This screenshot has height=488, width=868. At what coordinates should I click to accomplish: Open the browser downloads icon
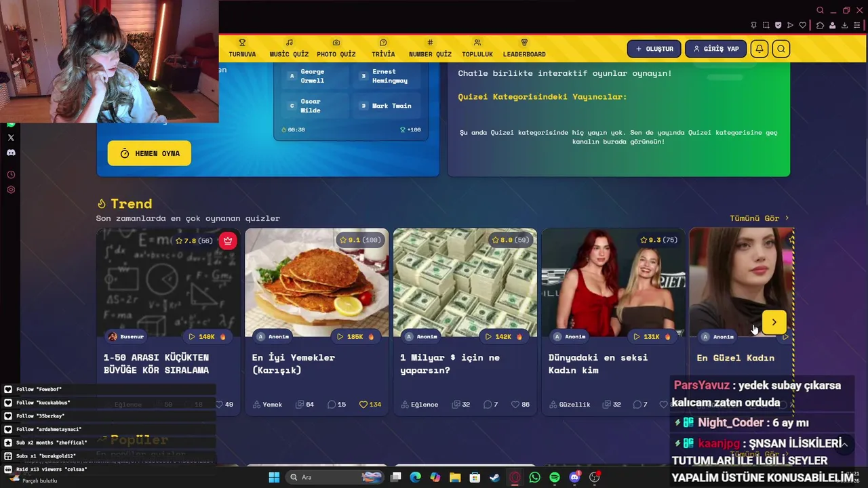(844, 25)
